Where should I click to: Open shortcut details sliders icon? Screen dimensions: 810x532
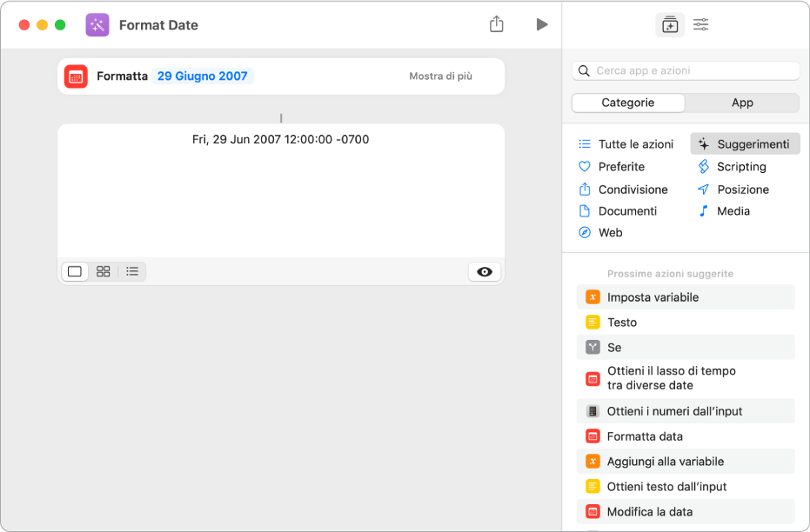pyautogui.click(x=701, y=24)
